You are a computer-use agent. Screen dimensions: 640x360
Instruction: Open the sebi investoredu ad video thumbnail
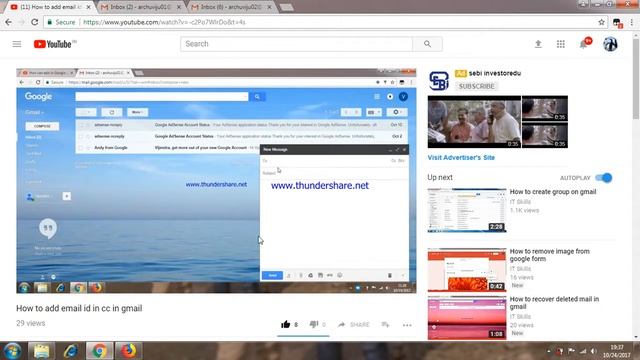click(x=474, y=122)
